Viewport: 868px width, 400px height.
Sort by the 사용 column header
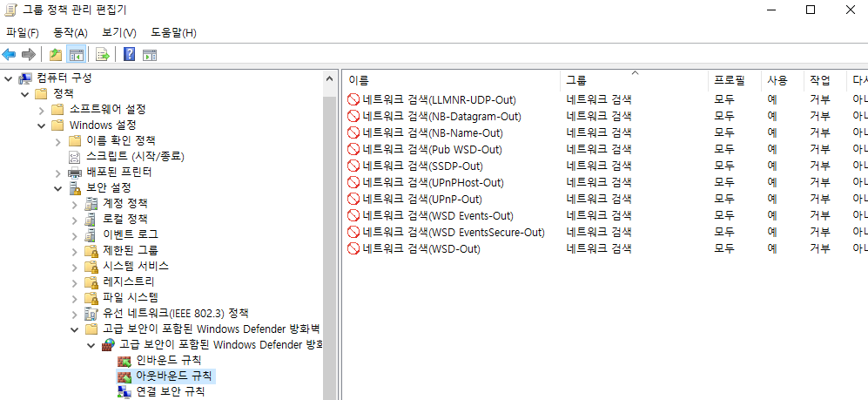(x=782, y=80)
